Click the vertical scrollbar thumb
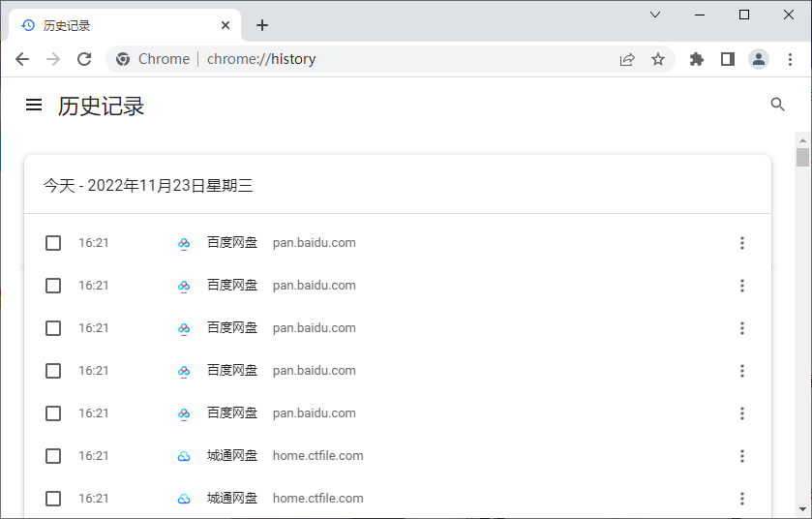This screenshot has width=812, height=519. pyautogui.click(x=802, y=158)
